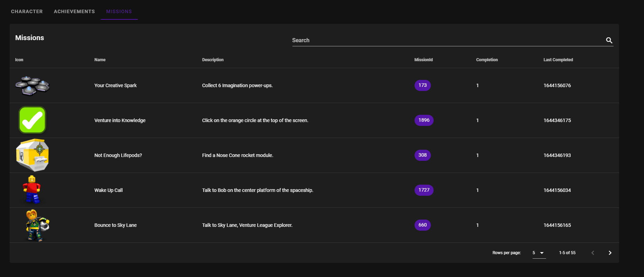Sort by the Name column header

(x=100, y=60)
